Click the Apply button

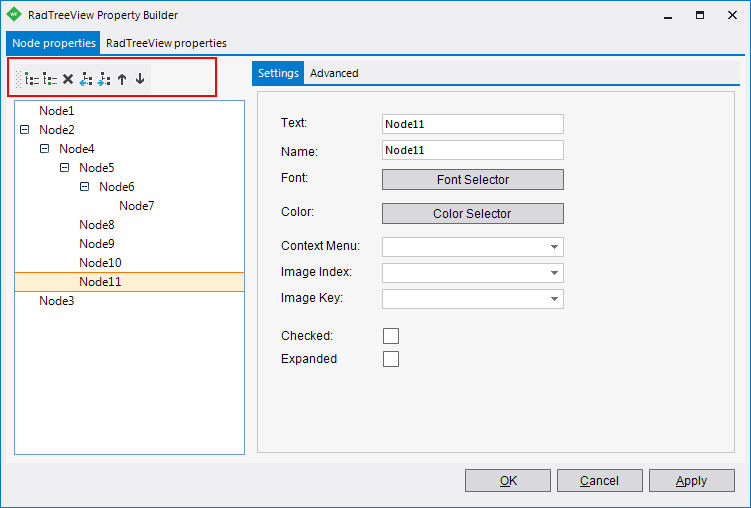pos(692,480)
